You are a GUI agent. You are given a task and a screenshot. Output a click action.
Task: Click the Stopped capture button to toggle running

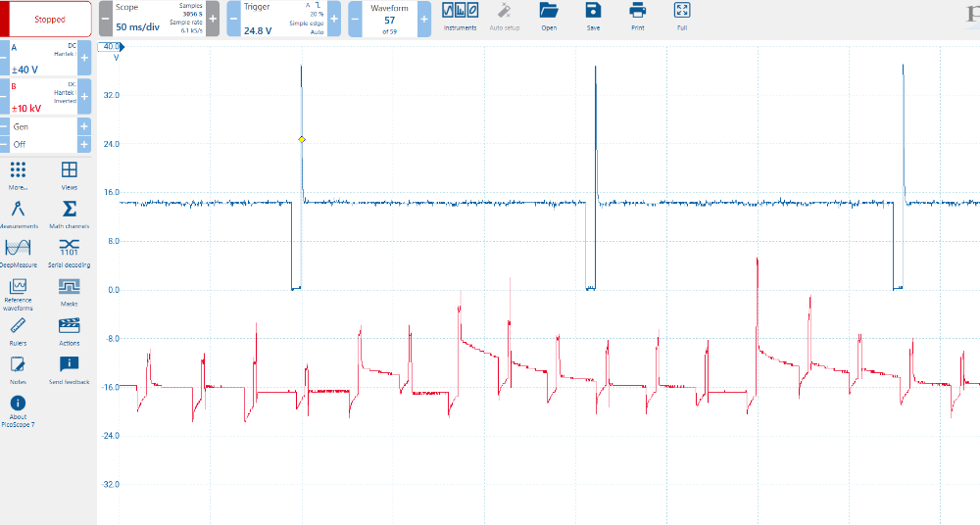point(47,20)
